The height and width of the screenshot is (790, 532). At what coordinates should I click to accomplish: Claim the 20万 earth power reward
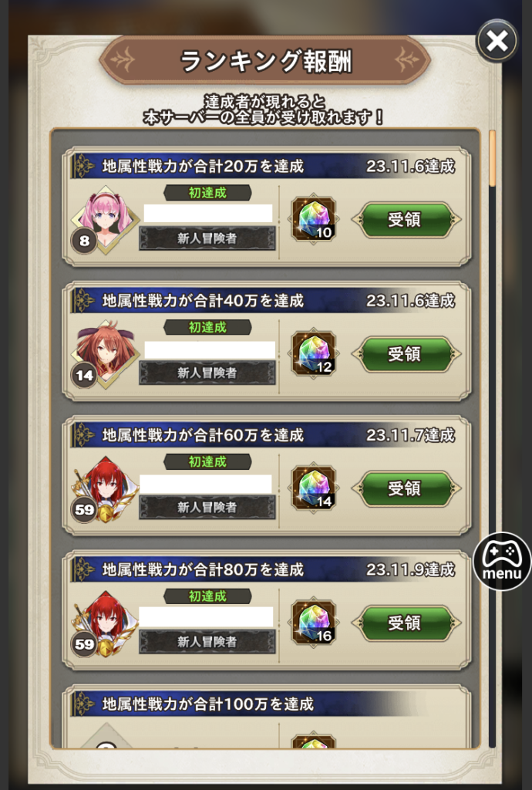(406, 220)
